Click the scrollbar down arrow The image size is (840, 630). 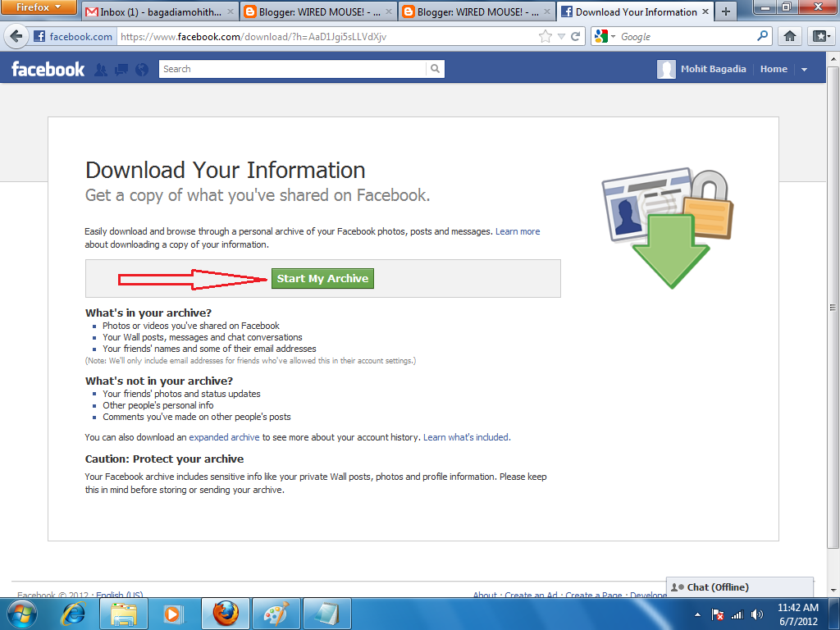833,591
